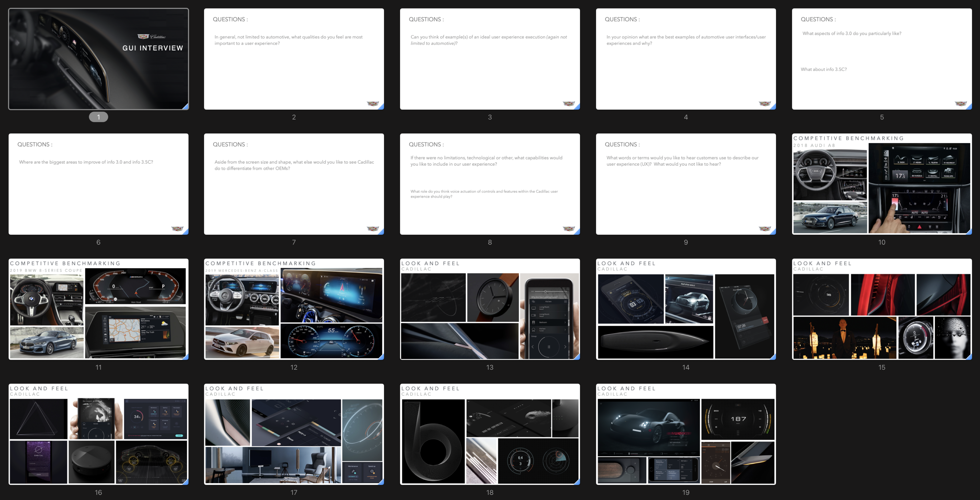Click the Cadillac crest logo on slide 2
The height and width of the screenshot is (500, 980).
click(x=372, y=104)
